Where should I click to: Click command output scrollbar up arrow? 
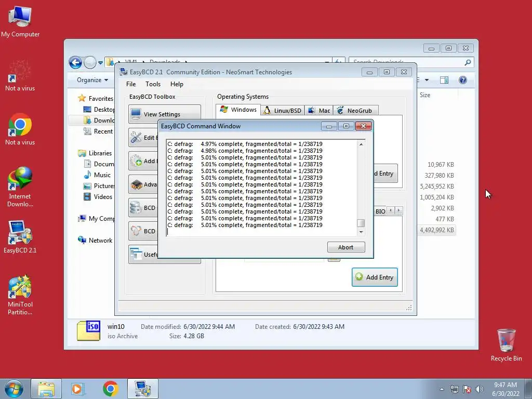pos(361,144)
